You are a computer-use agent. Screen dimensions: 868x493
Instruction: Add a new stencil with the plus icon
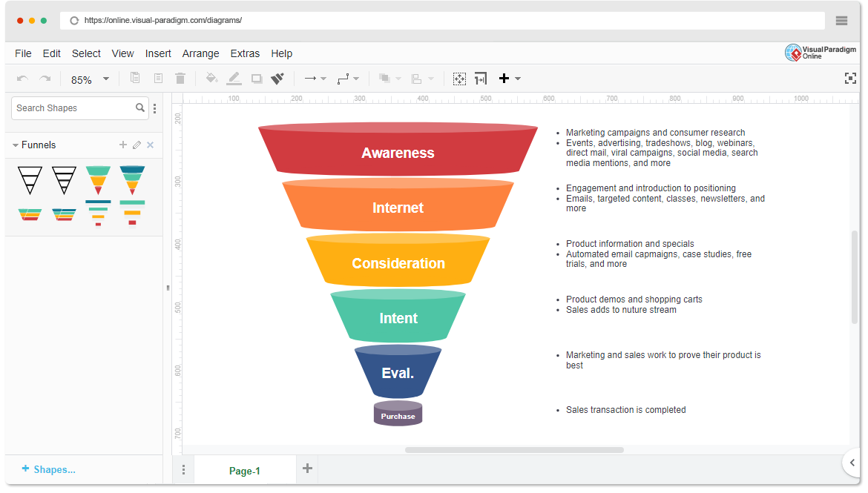122,145
